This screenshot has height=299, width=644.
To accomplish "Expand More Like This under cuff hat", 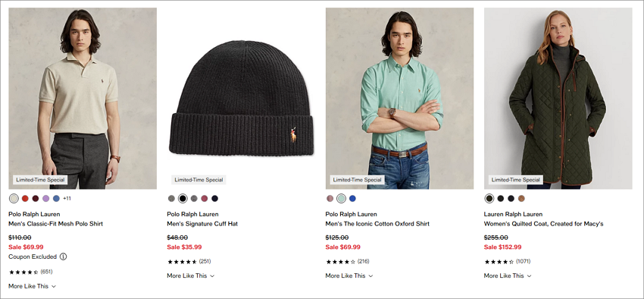I will coord(191,276).
